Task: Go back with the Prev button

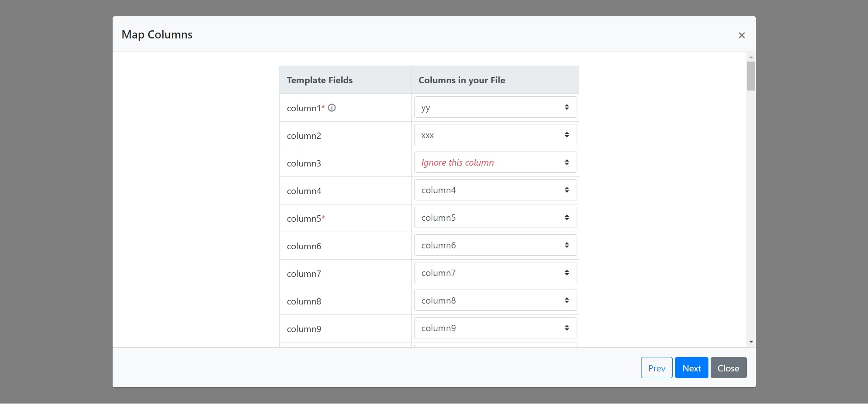Action: [x=656, y=368]
